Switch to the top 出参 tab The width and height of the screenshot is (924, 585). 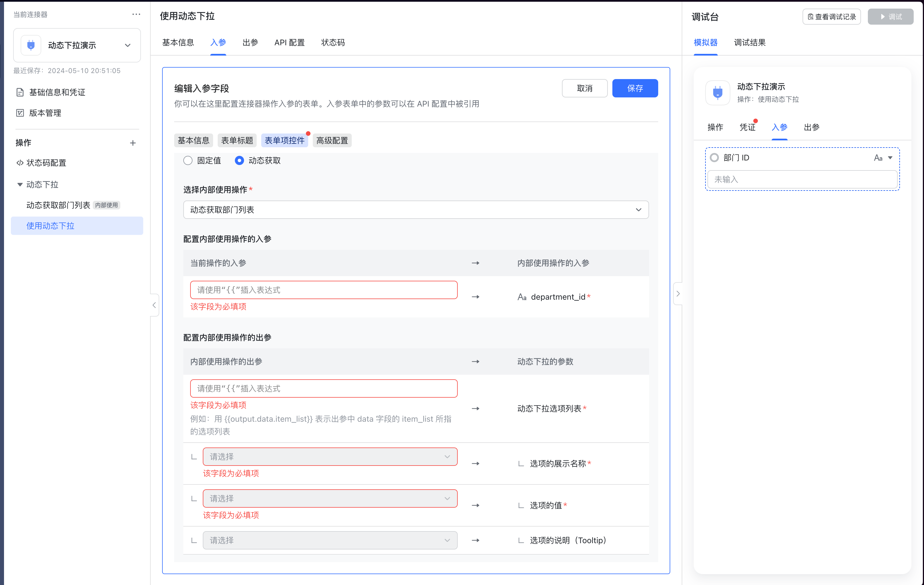[x=250, y=43]
